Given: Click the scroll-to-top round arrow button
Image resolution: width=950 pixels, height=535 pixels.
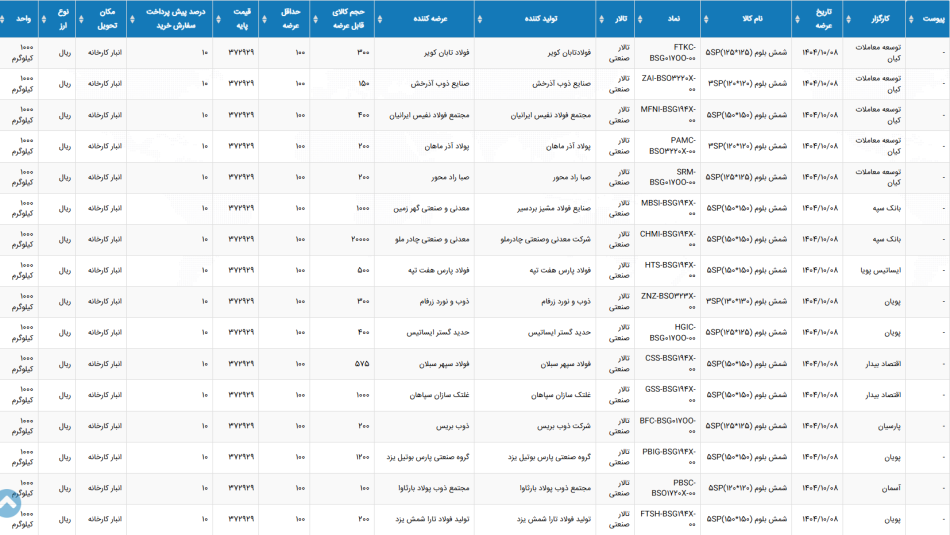Looking at the screenshot, I should coord(9,503).
